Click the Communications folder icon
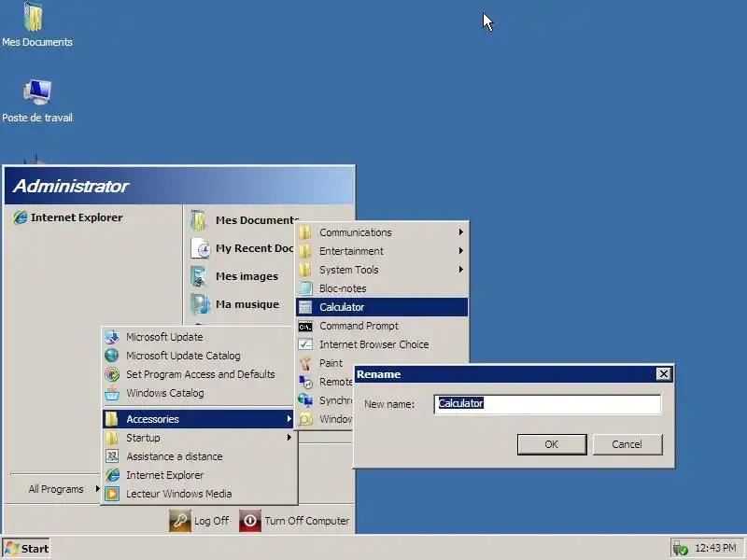 click(x=305, y=232)
